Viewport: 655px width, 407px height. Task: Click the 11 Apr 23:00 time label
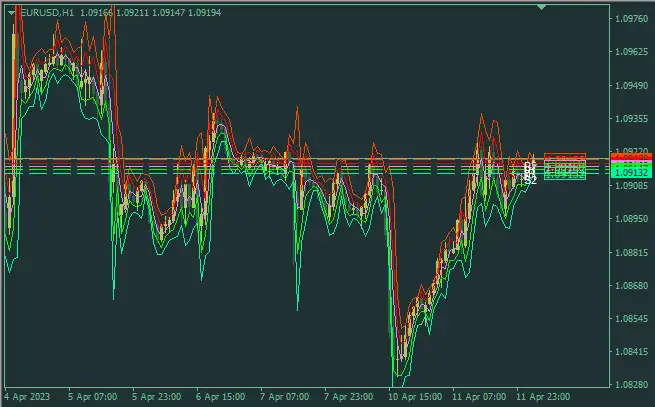543,397
